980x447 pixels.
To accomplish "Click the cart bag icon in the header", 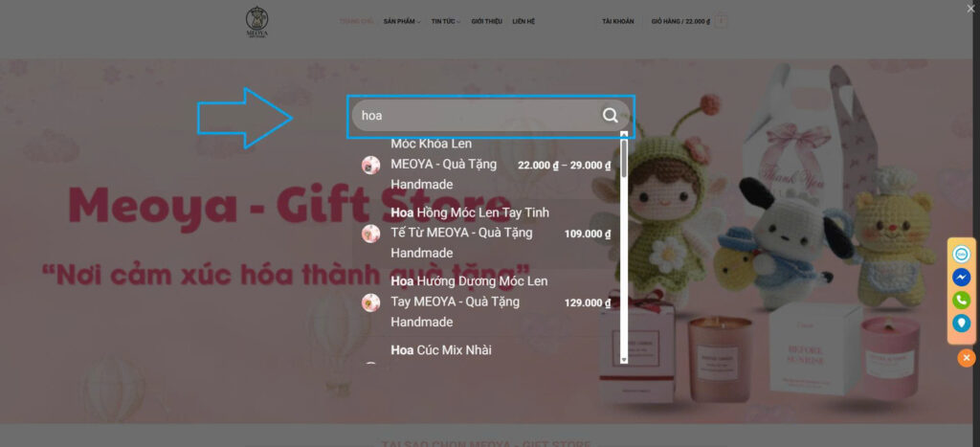I will click(x=722, y=21).
